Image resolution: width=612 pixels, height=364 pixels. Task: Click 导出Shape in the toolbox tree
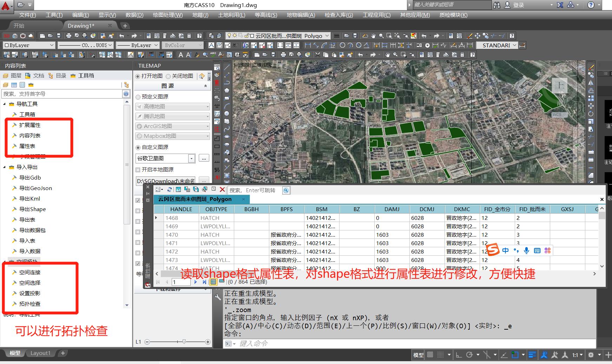32,209
